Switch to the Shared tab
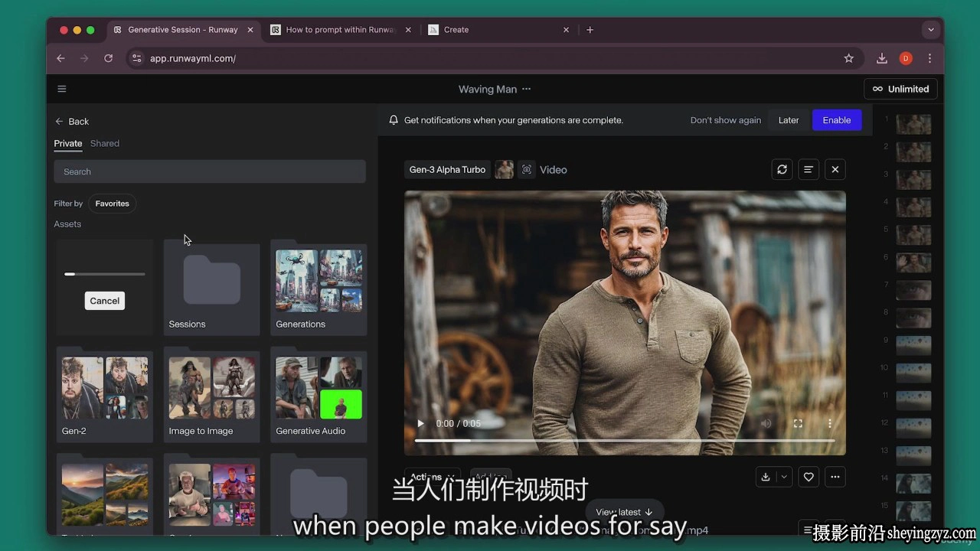Screen dimensions: 980x551 pos(105,143)
